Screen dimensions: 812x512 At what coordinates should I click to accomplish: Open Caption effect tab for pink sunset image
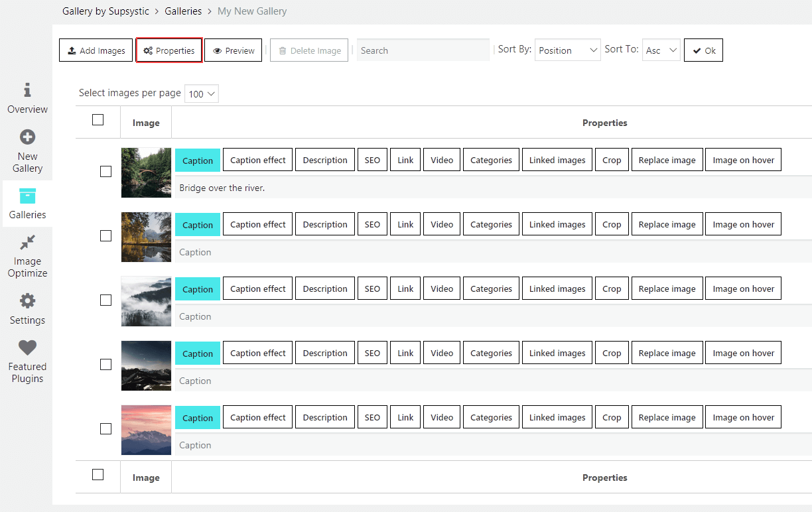tap(257, 417)
